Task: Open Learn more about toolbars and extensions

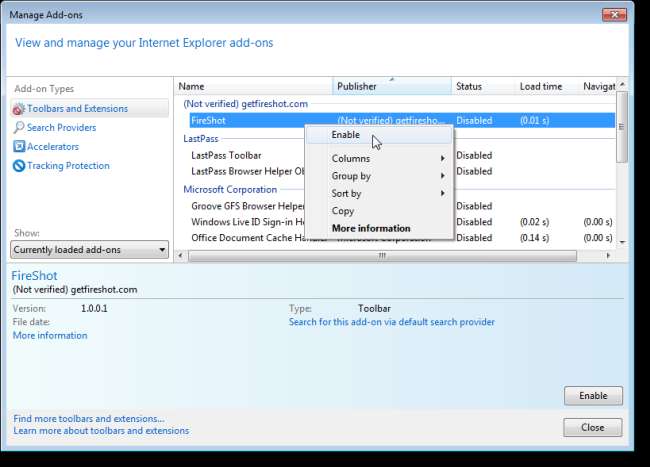Action: point(101,431)
